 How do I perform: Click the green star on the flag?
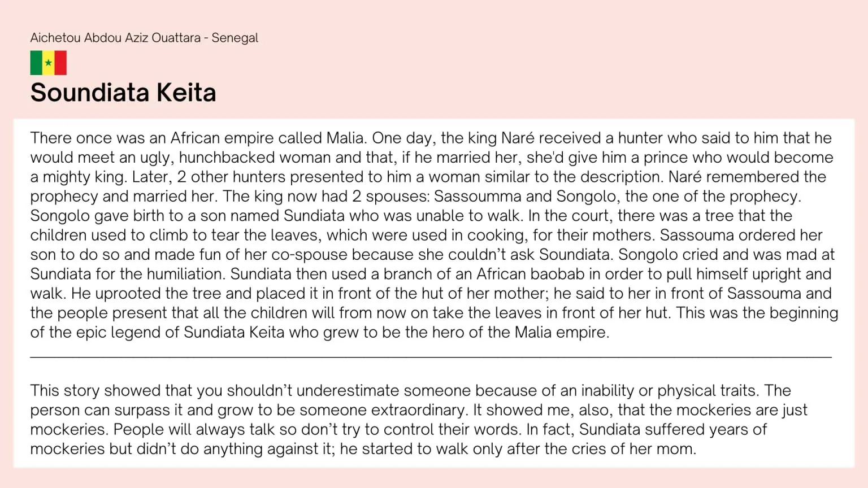(49, 63)
